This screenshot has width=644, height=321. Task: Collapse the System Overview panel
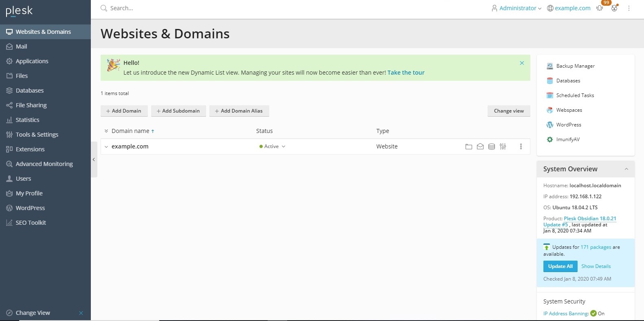(626, 169)
